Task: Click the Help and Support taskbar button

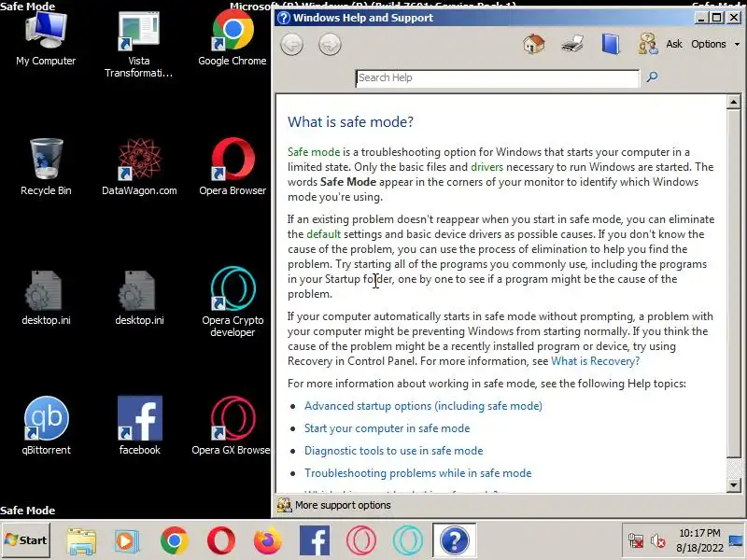Action: 455,540
